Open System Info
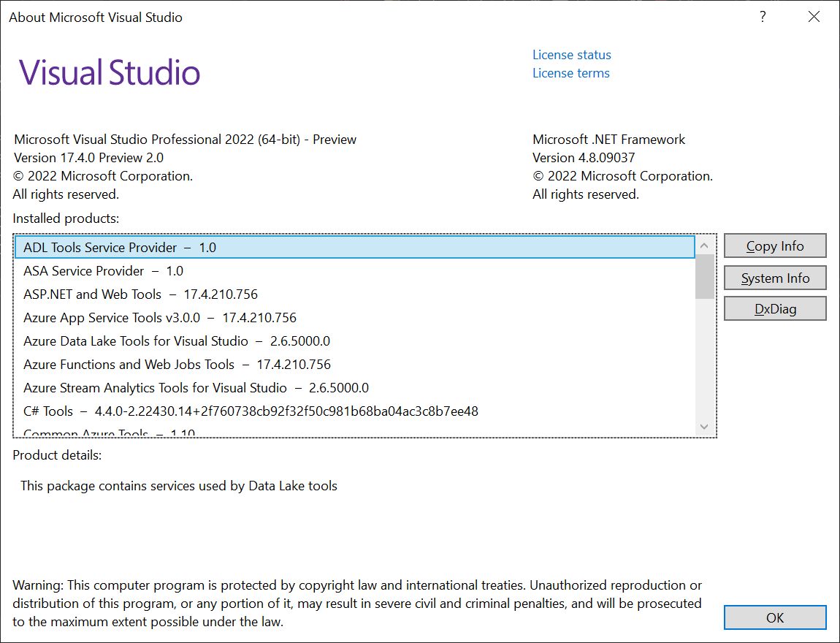This screenshot has height=643, width=840. 774,278
